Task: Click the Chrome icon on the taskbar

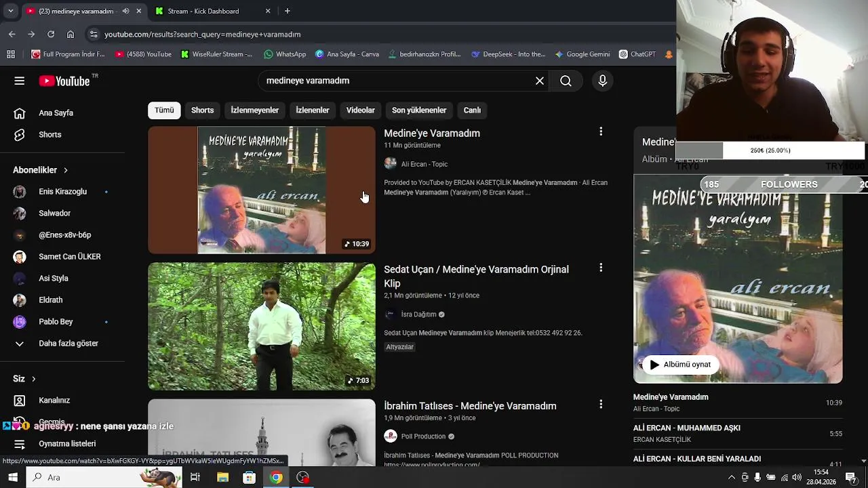Action: point(276,477)
